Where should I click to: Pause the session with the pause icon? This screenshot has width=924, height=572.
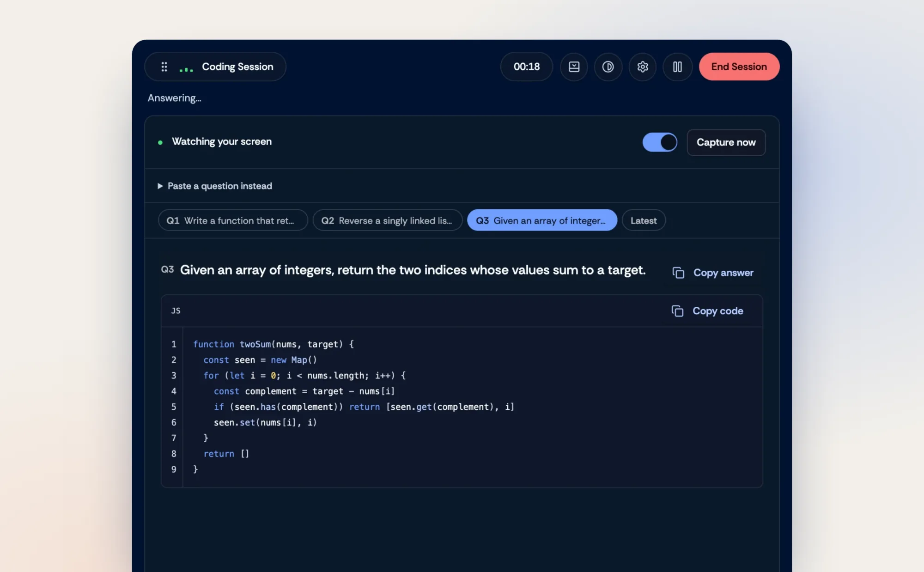677,67
